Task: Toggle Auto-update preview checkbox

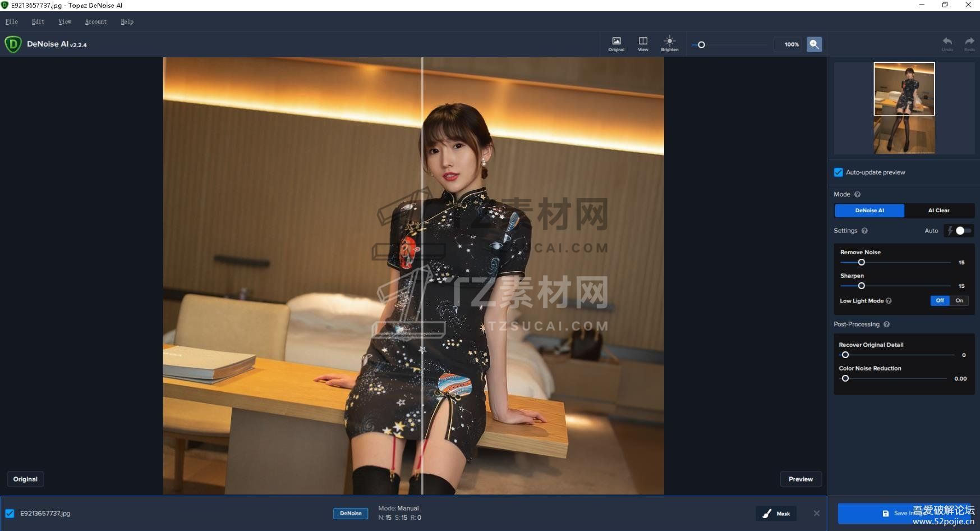Action: tap(838, 172)
